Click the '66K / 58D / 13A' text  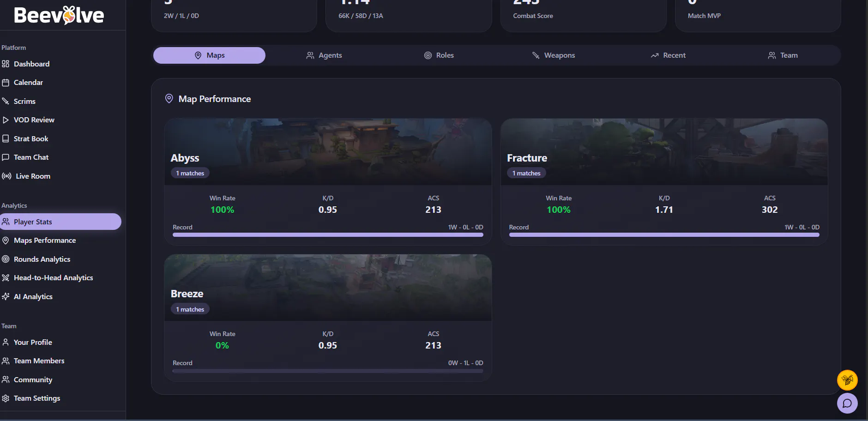click(x=361, y=16)
